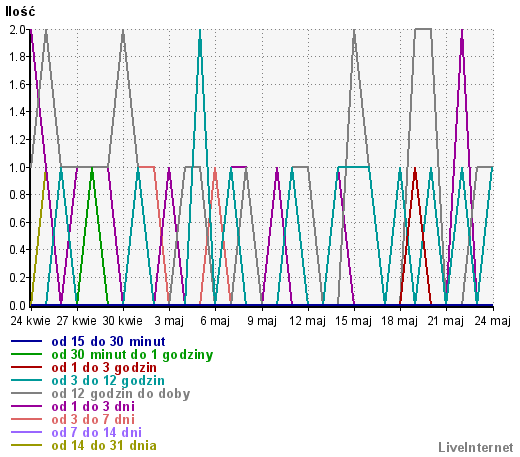520x457 pixels.
Task: Select the 'od 3 do 12 godzin' legend entry
Action: pos(108,381)
